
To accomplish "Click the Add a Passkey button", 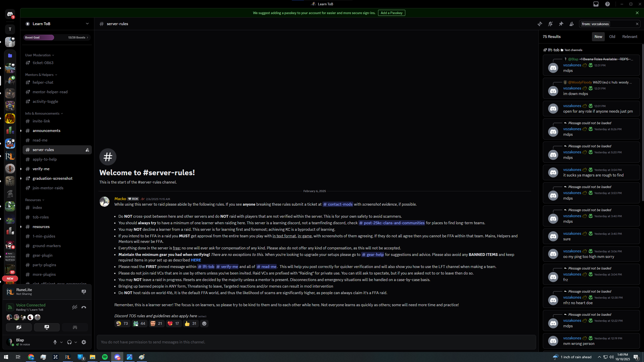I will coord(391,13).
